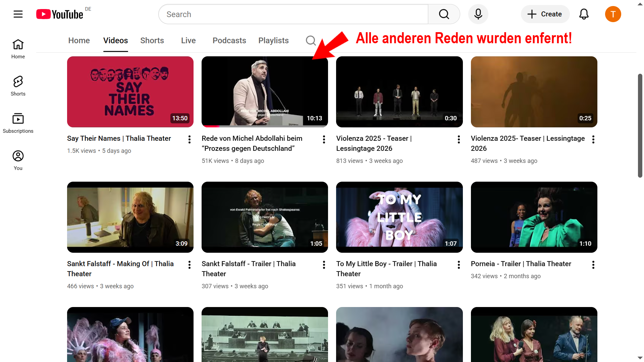Image resolution: width=644 pixels, height=362 pixels.
Task: Click the magnifier search submit button
Action: coord(444,14)
